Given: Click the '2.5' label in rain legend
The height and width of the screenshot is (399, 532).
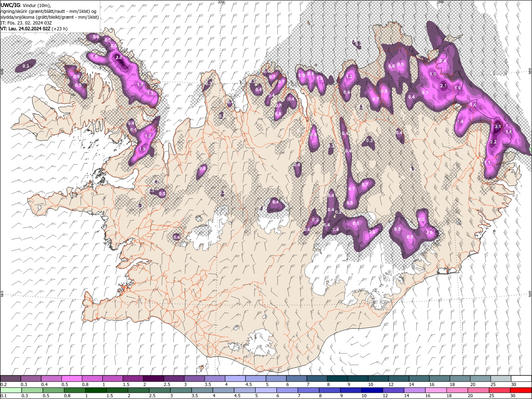Looking at the screenshot, I should point(153,396).
